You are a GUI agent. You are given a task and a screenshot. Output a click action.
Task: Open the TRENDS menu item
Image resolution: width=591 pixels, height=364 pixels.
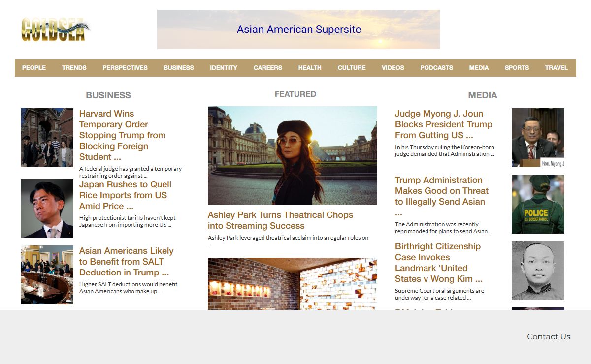pos(74,68)
